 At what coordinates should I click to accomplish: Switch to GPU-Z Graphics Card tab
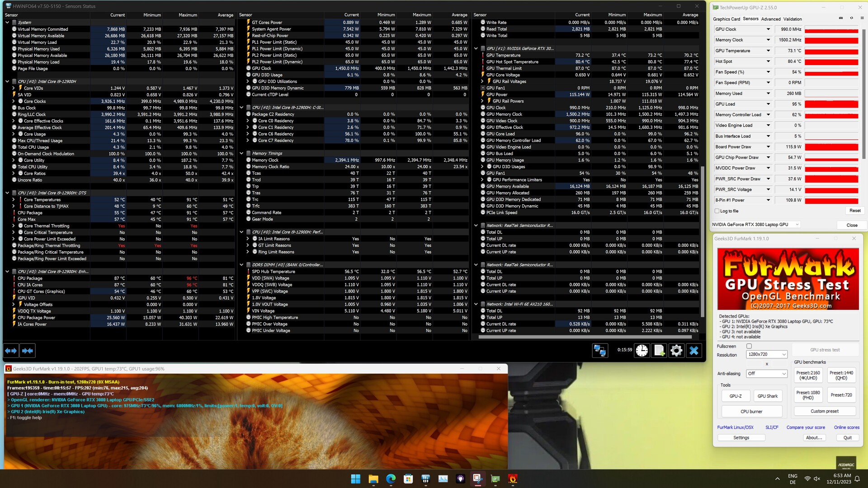point(726,19)
